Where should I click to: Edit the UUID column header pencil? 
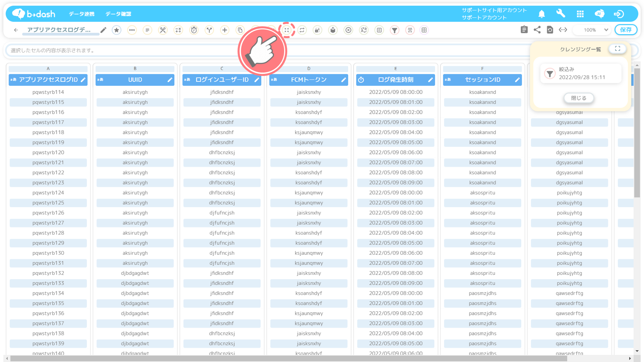click(170, 80)
